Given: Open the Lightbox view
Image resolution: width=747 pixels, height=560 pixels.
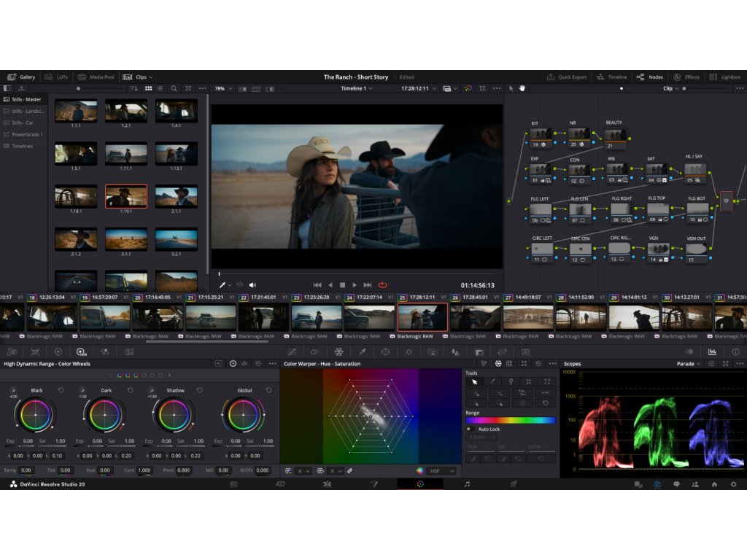Looking at the screenshot, I should click(x=724, y=77).
